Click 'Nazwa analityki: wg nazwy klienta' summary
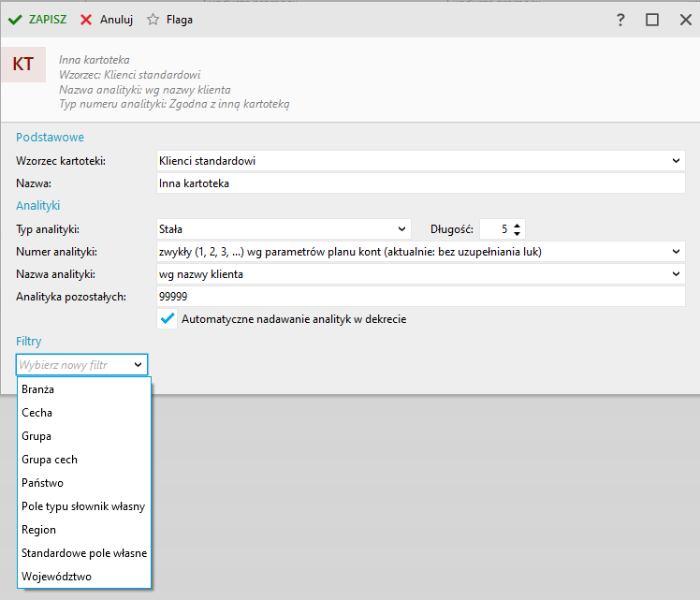Image resolution: width=700 pixels, height=600 pixels. (145, 89)
